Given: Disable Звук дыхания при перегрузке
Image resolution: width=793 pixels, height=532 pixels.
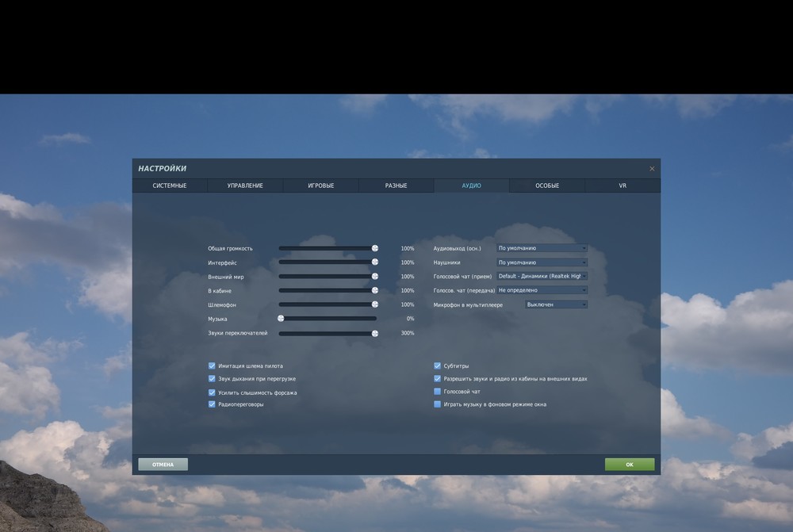Looking at the screenshot, I should tap(212, 378).
